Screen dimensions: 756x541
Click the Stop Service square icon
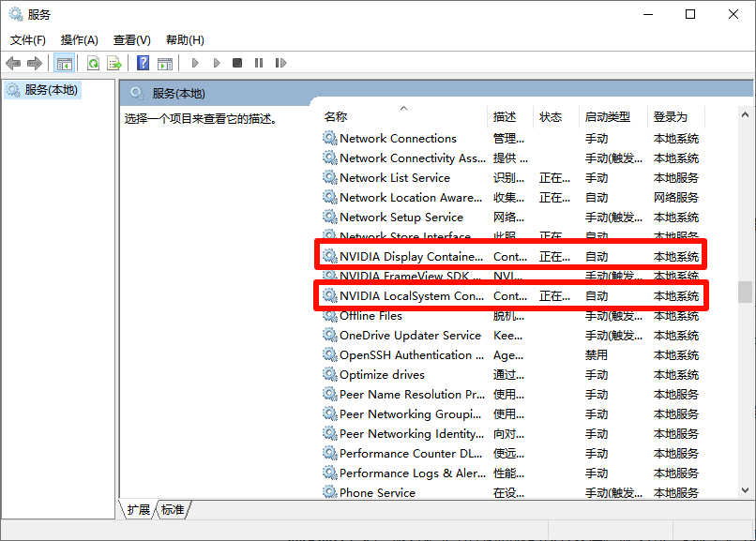[237, 63]
